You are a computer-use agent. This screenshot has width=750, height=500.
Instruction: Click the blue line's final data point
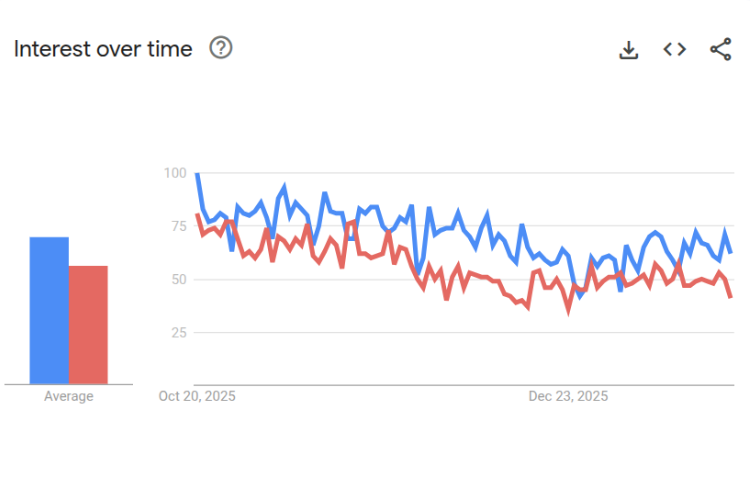tap(731, 251)
